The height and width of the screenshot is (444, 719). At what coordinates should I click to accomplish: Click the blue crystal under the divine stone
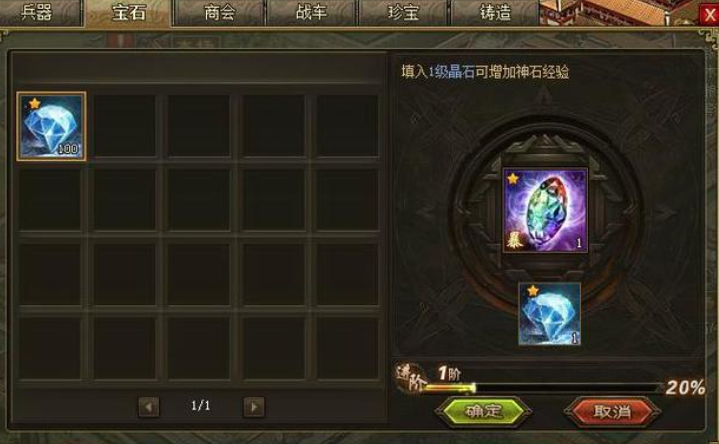[x=549, y=314]
